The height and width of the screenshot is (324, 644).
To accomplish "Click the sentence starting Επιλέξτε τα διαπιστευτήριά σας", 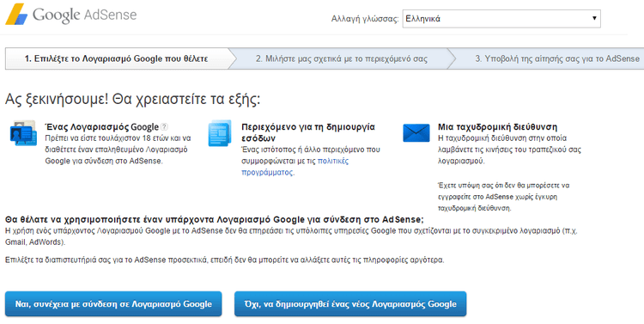I will tap(225, 260).
